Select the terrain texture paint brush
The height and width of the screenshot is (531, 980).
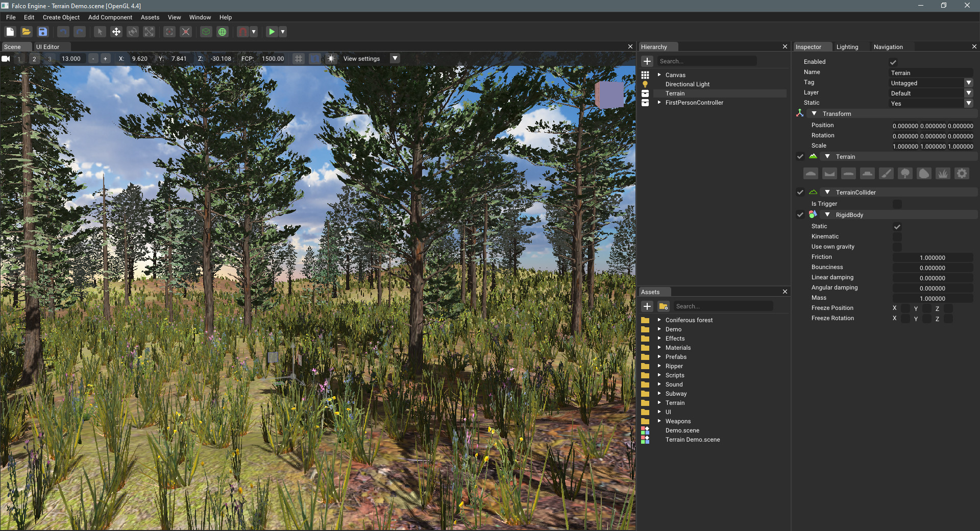[886, 174]
